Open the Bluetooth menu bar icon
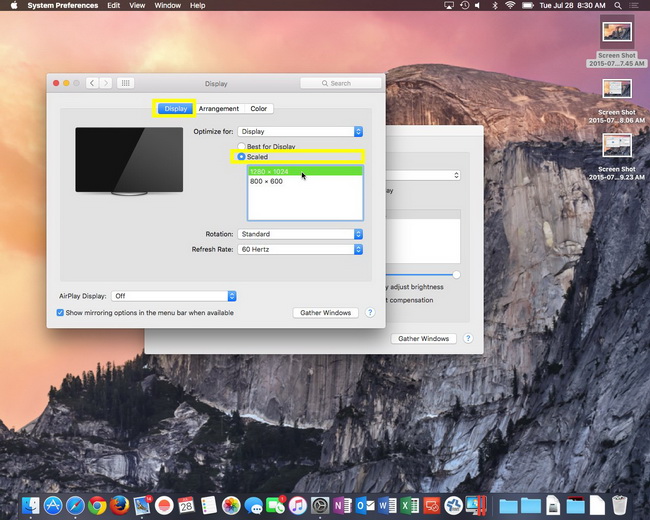650x520 pixels. click(495, 5)
